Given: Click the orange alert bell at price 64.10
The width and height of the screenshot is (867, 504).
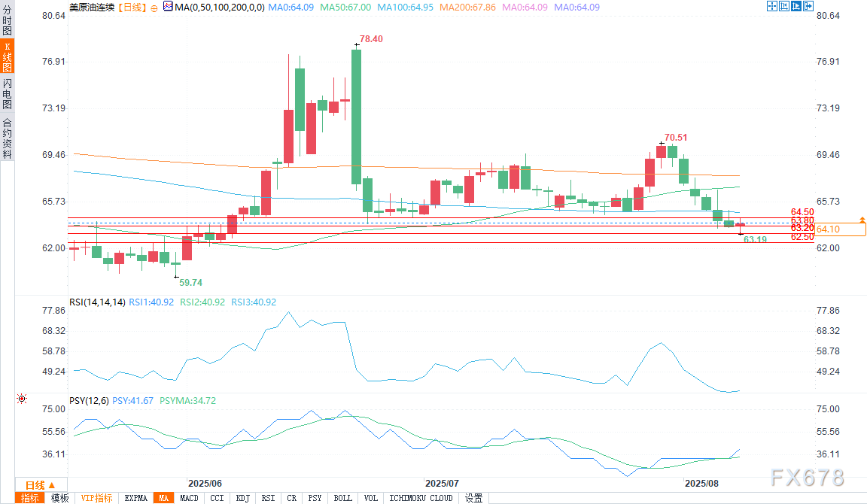Looking at the screenshot, I should click(861, 223).
